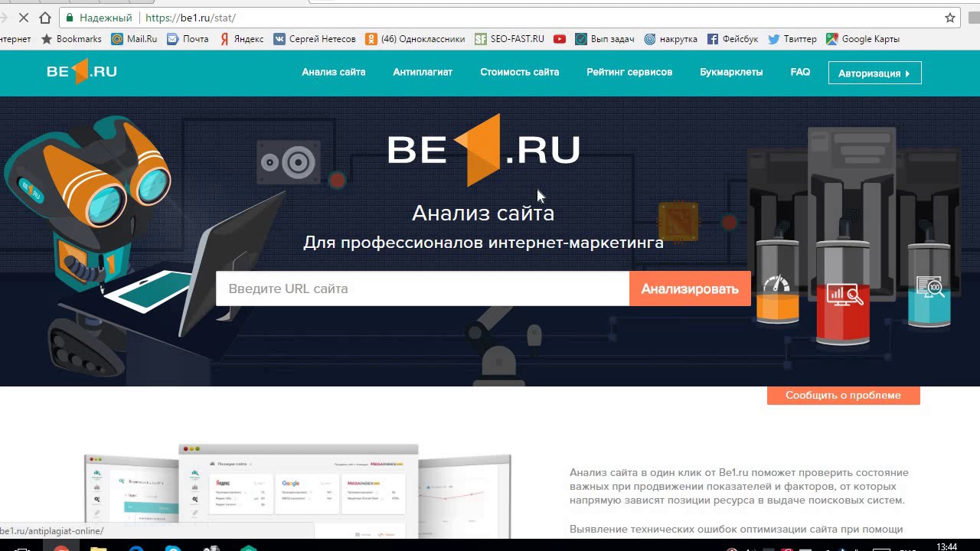This screenshot has width=980, height=551.
Task: Click the browser address bar URL
Action: [x=190, y=18]
